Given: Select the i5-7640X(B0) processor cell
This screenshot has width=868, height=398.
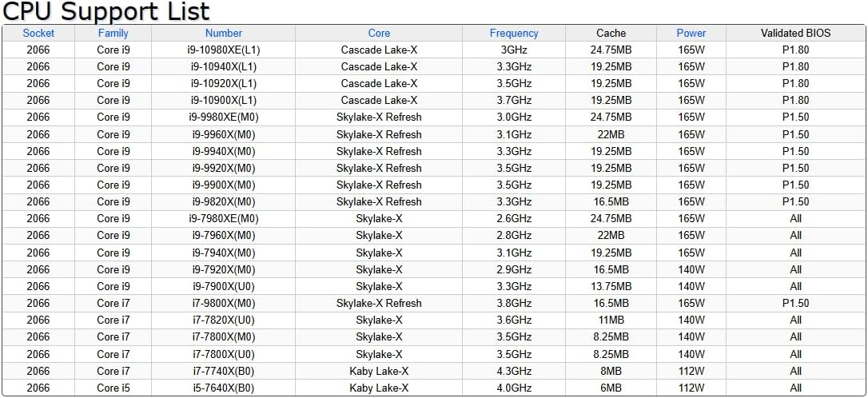Looking at the screenshot, I should (x=224, y=388).
